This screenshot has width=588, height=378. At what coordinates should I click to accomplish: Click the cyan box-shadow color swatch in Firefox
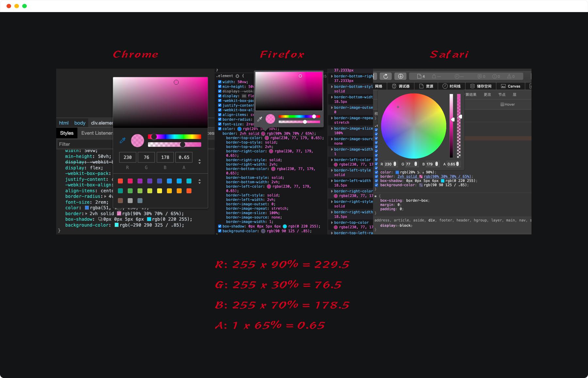pos(285,226)
